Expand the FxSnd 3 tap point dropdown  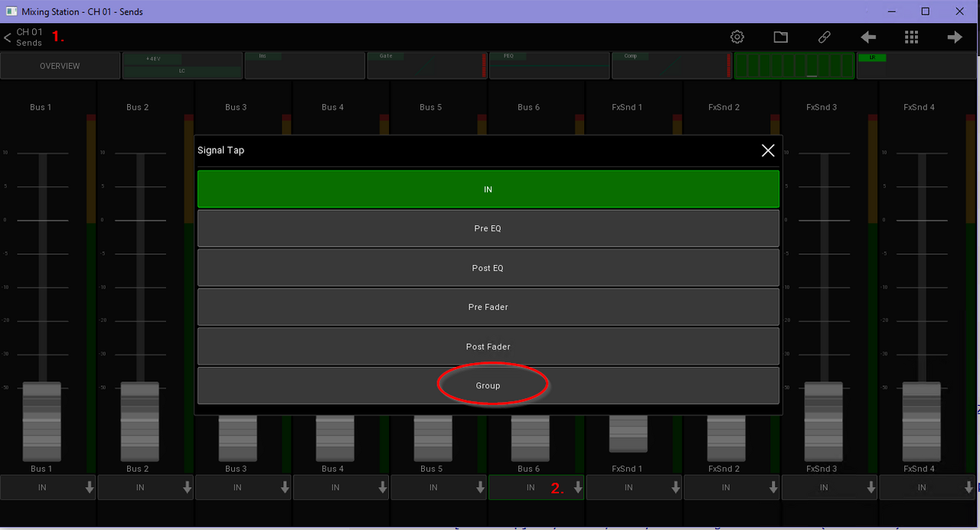pos(829,487)
